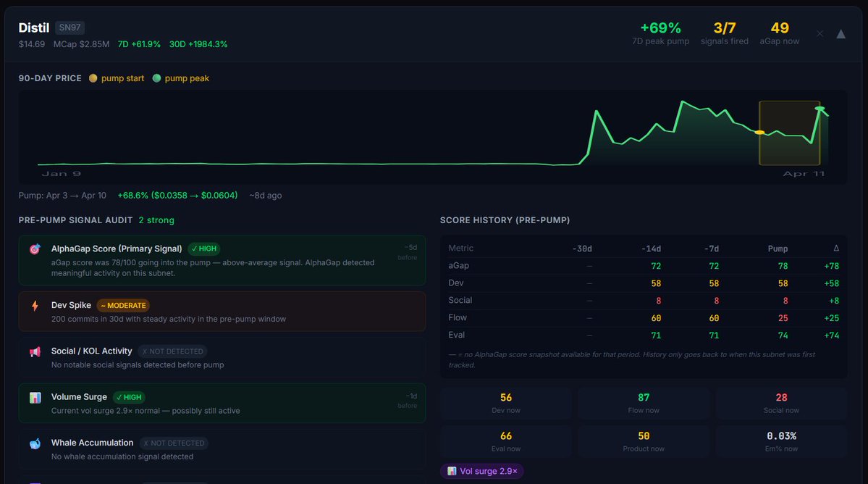Click the Dev Spike lightning bolt icon
Image resolution: width=868 pixels, height=484 pixels.
[x=35, y=306]
